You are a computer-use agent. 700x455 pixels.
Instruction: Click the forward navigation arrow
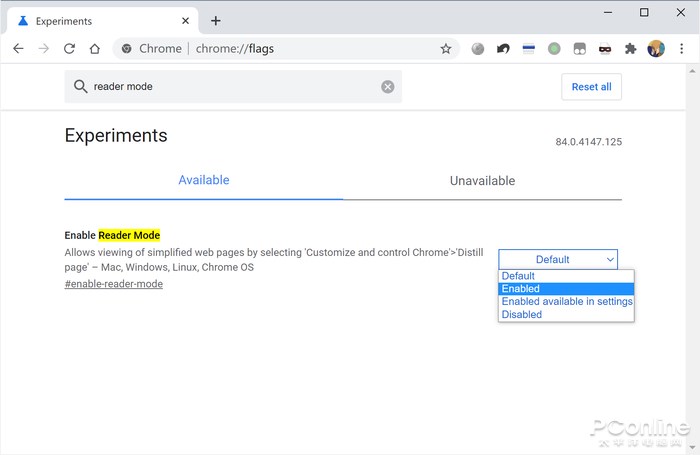click(44, 48)
